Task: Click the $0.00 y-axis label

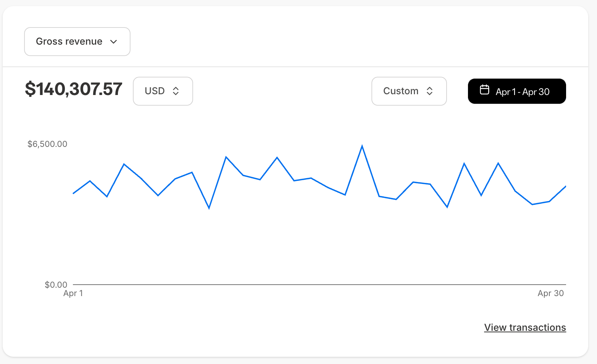Action: 56,285
